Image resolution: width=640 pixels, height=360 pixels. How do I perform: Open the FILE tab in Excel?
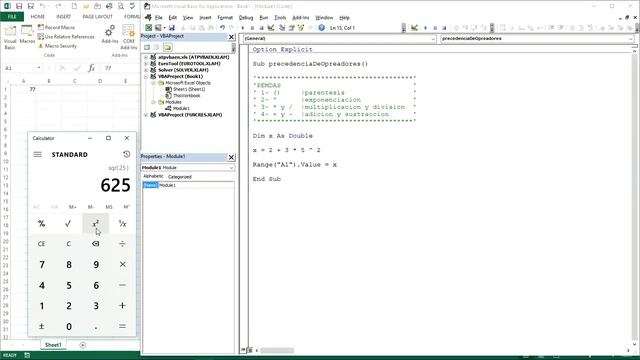point(12,17)
